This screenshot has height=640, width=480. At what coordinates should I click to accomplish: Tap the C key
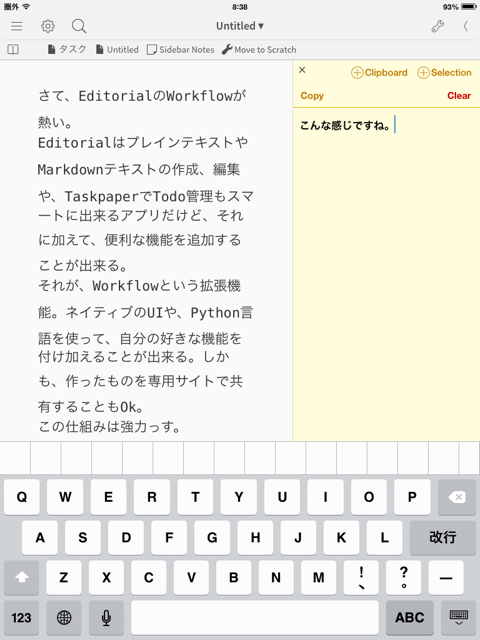pyautogui.click(x=149, y=577)
